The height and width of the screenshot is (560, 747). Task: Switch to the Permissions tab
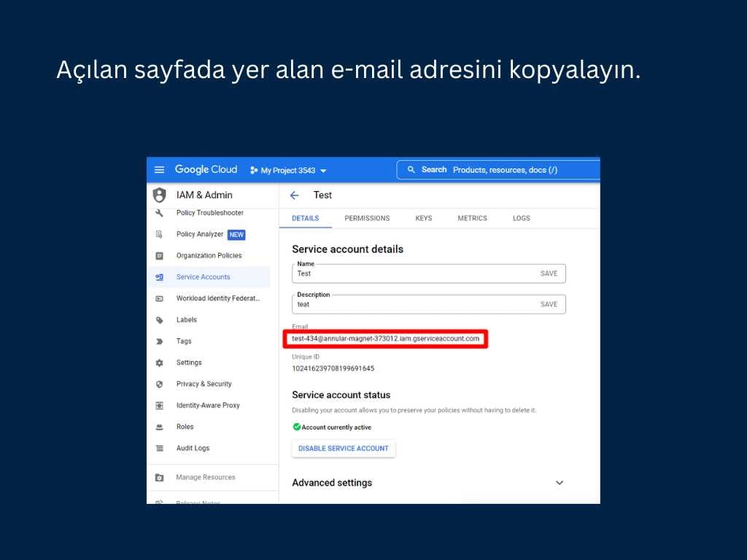(367, 218)
